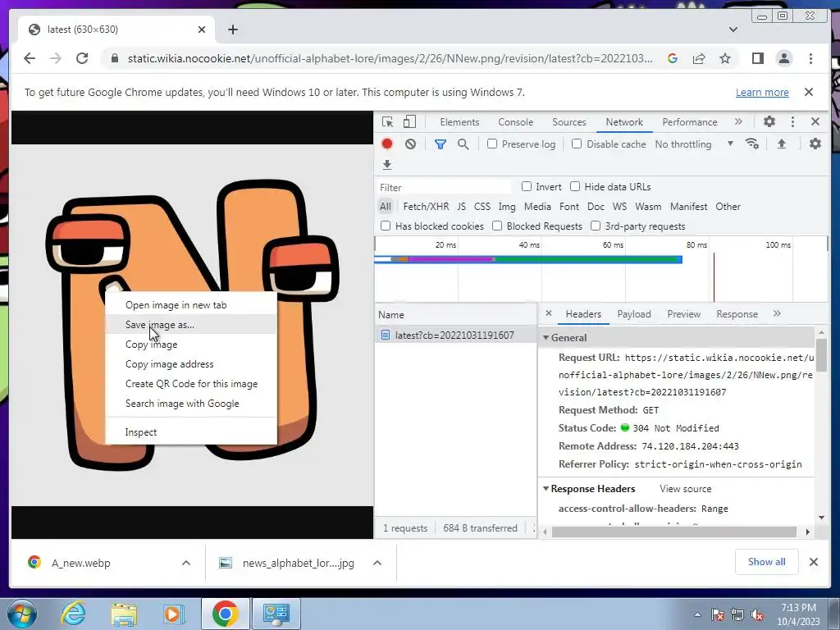Open Windows Explorer folder in taskbar

click(x=124, y=614)
